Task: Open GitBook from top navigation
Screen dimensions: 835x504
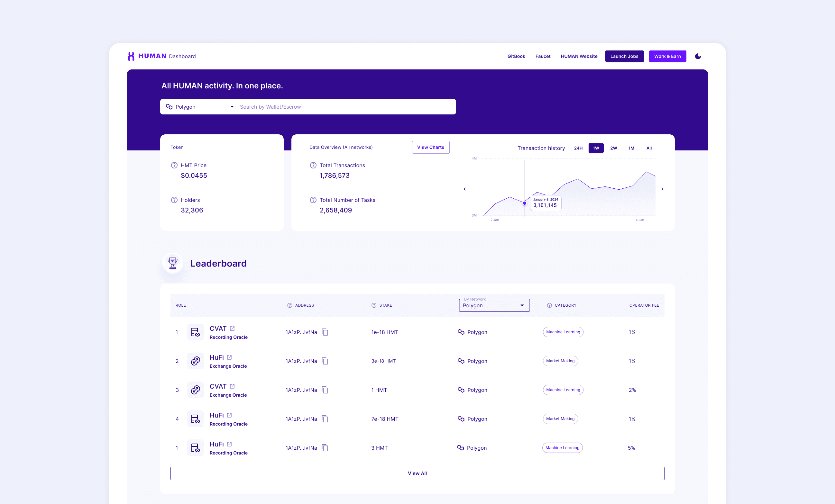Action: tap(516, 56)
